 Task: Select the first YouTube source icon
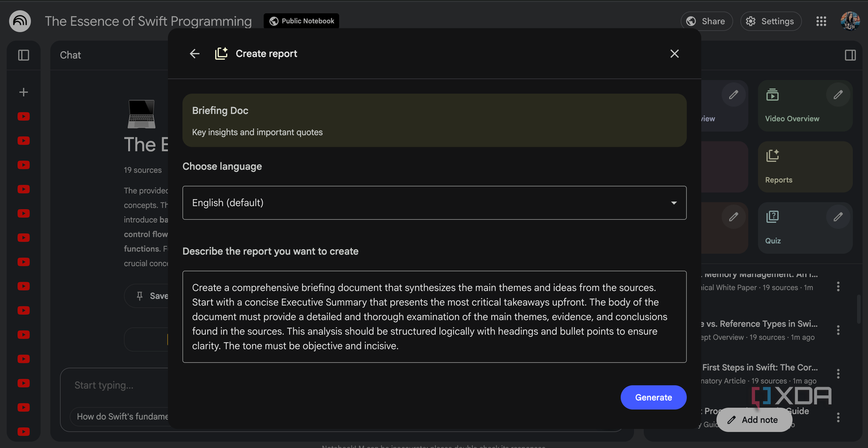click(x=24, y=116)
